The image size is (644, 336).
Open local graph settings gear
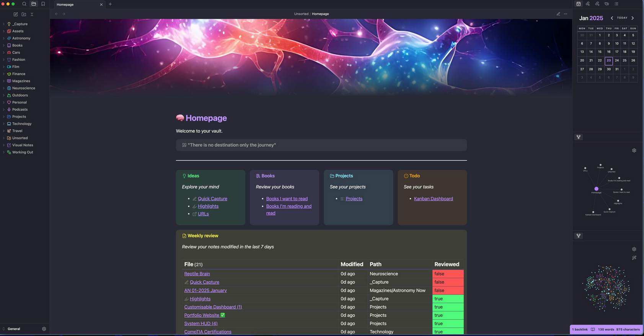tap(634, 150)
